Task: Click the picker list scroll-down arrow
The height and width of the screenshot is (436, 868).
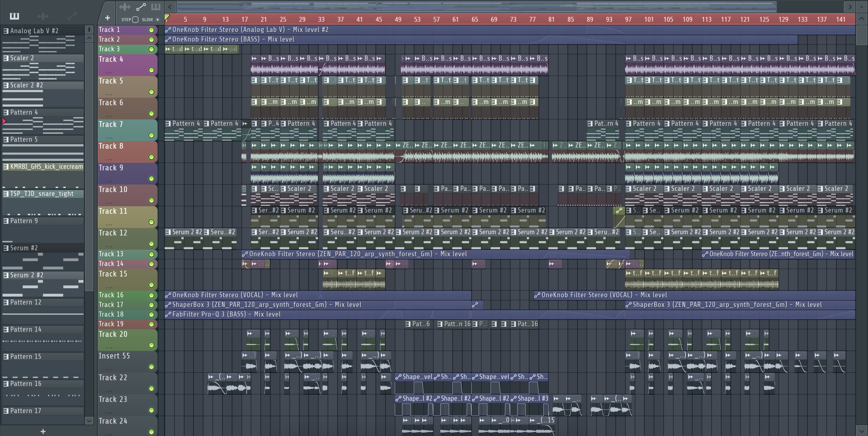Action: tap(89, 421)
